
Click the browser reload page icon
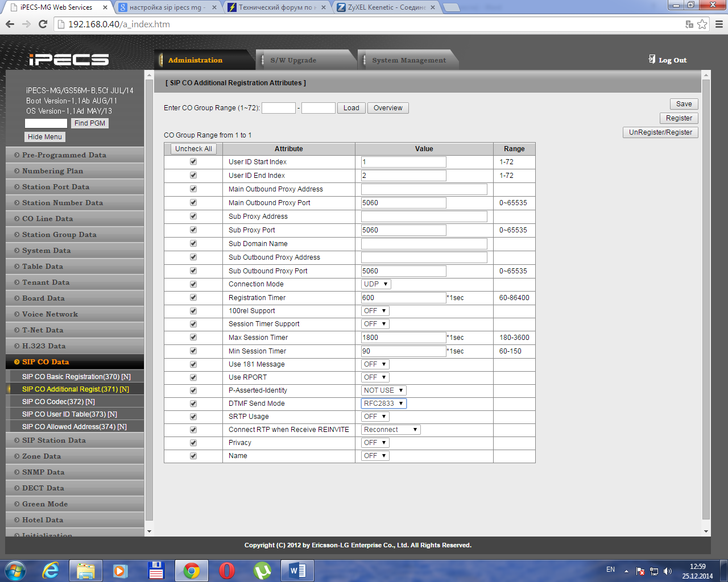pyautogui.click(x=43, y=24)
